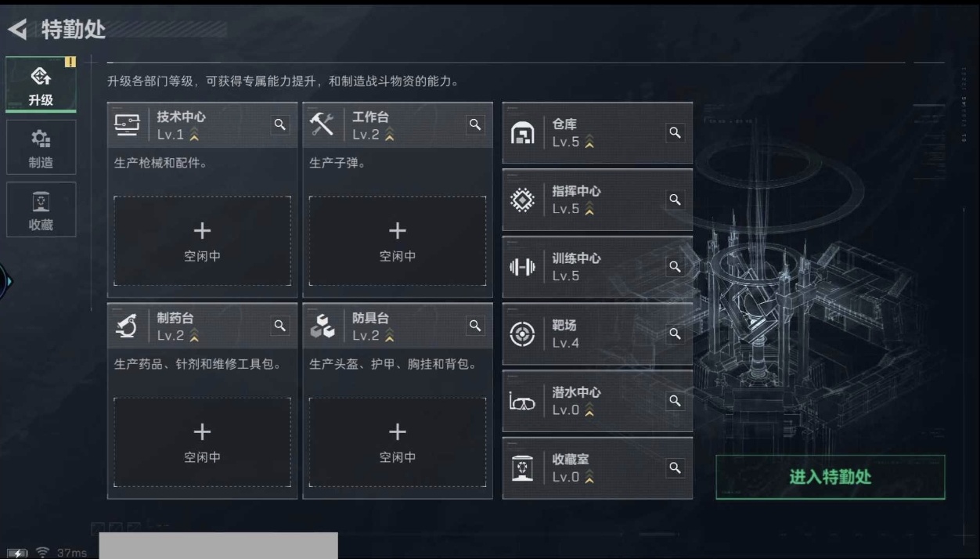Select the 收藏 sidebar tab
The height and width of the screenshot is (559, 980).
pos(41,210)
